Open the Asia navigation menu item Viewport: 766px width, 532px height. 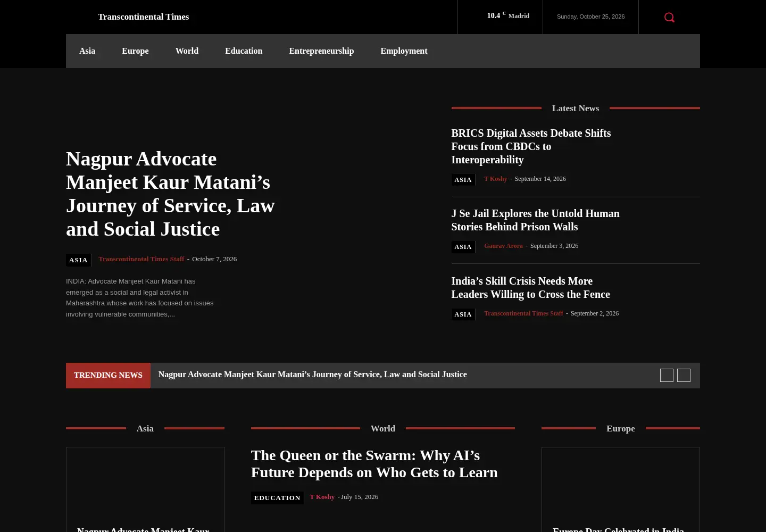pyautogui.click(x=87, y=51)
